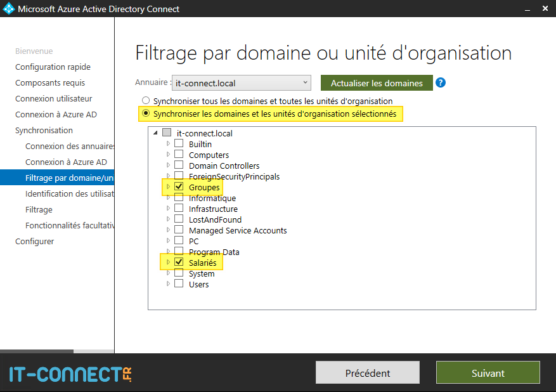Expand the Groupes tree node
Image resolution: width=556 pixels, height=392 pixels.
pyautogui.click(x=169, y=187)
